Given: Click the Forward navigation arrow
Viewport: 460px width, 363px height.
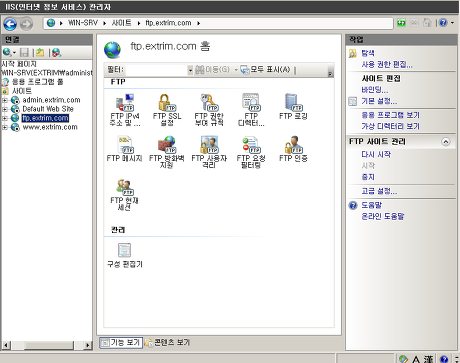Looking at the screenshot, I should [x=26, y=24].
